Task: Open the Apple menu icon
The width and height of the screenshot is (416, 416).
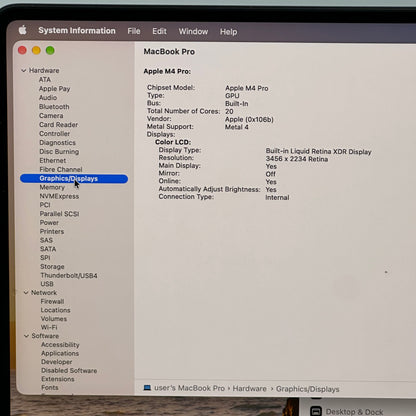Action: (x=23, y=30)
